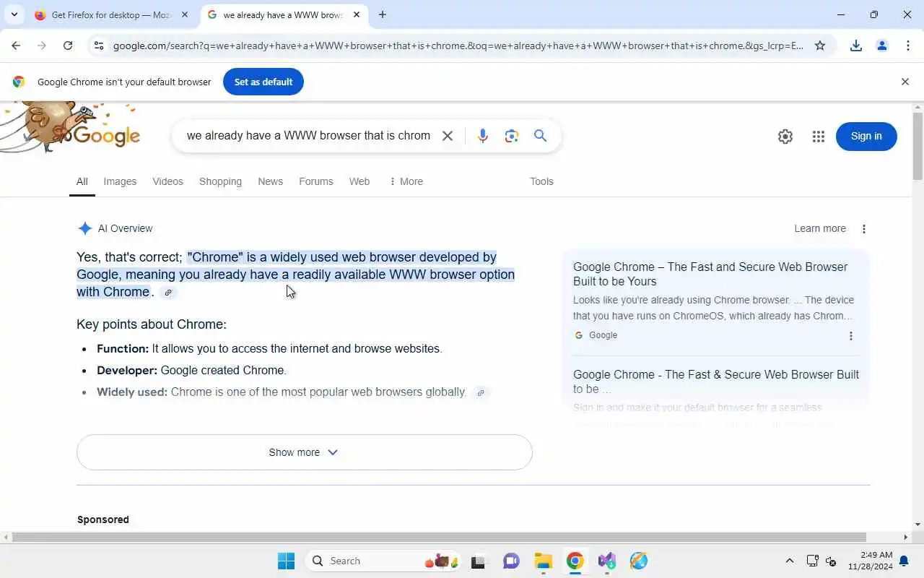Screen dimensions: 924x578
Task: Open AI Overview three-dot options
Action: point(864,229)
